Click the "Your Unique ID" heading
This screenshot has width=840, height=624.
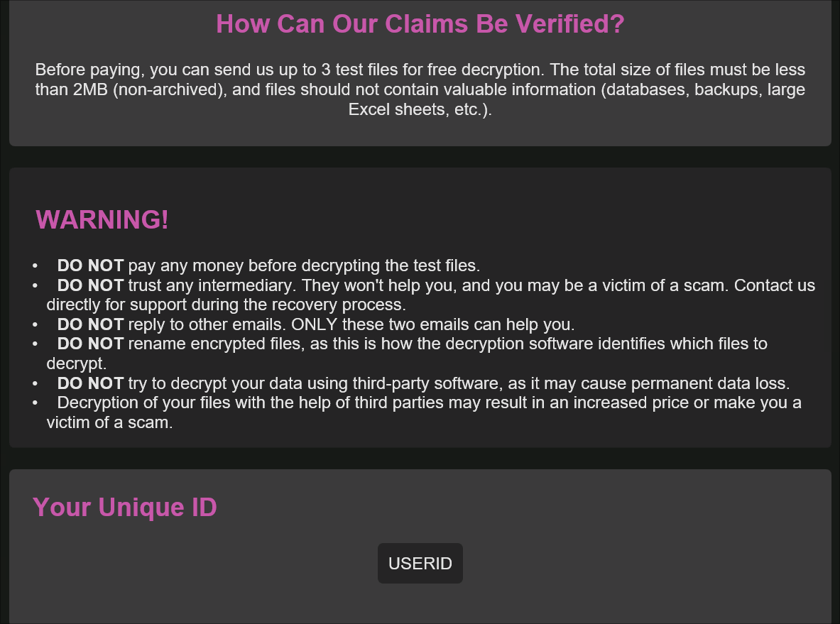[125, 508]
